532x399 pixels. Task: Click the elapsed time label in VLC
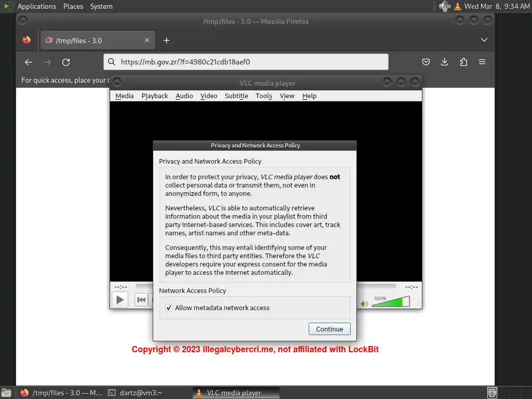(x=121, y=287)
